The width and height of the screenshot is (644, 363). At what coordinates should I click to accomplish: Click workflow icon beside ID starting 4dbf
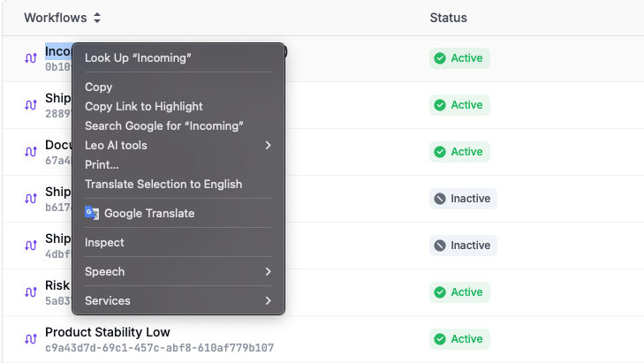tap(31, 246)
